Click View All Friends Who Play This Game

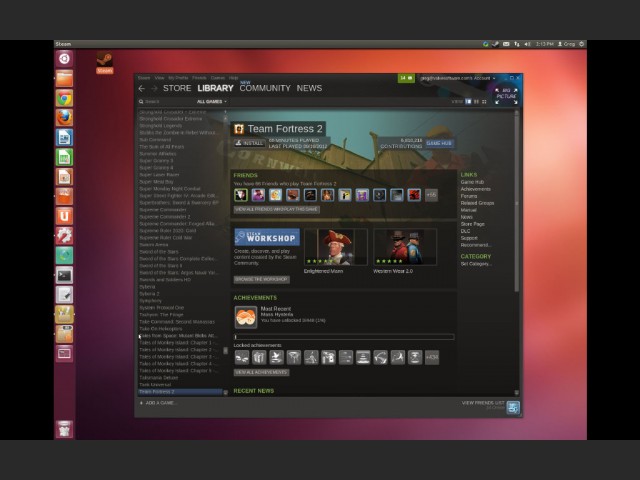276,209
